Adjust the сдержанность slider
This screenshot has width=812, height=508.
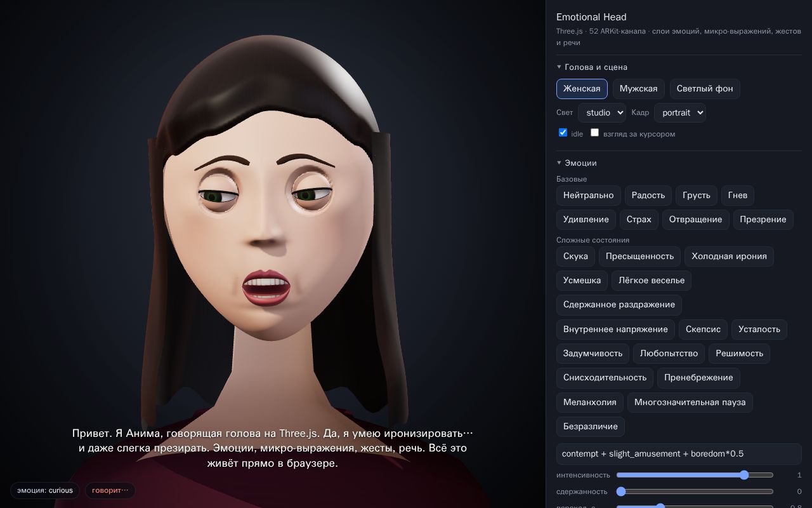point(695,491)
